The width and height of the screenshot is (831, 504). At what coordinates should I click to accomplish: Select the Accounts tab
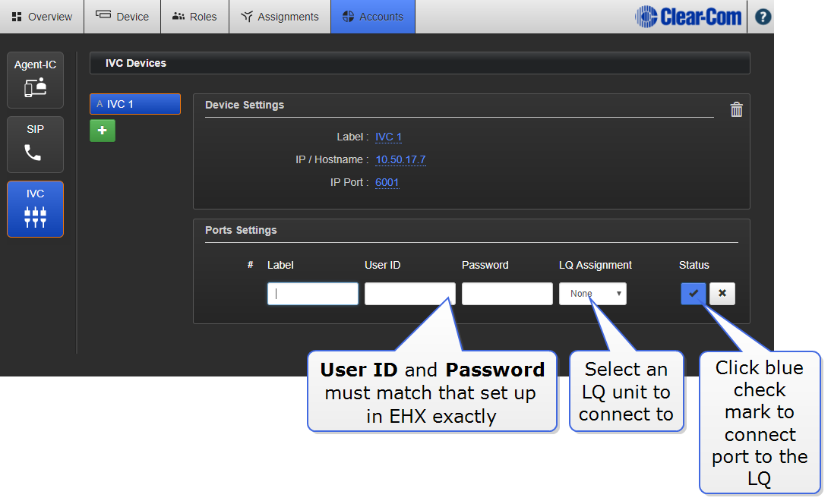coord(372,17)
